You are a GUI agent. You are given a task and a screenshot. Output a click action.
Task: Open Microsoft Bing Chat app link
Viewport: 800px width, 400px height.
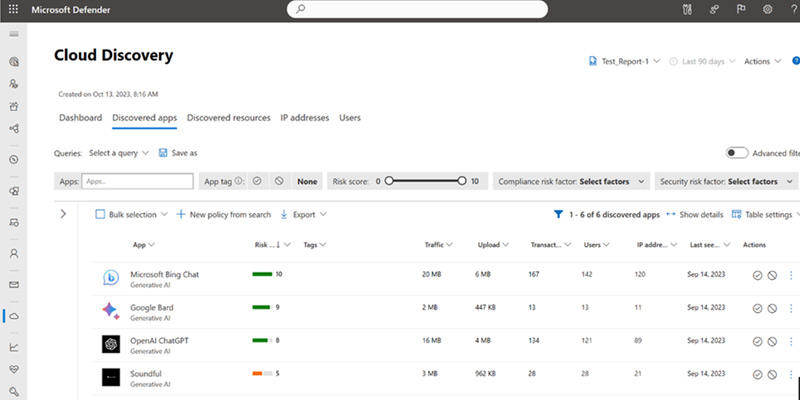(164, 274)
